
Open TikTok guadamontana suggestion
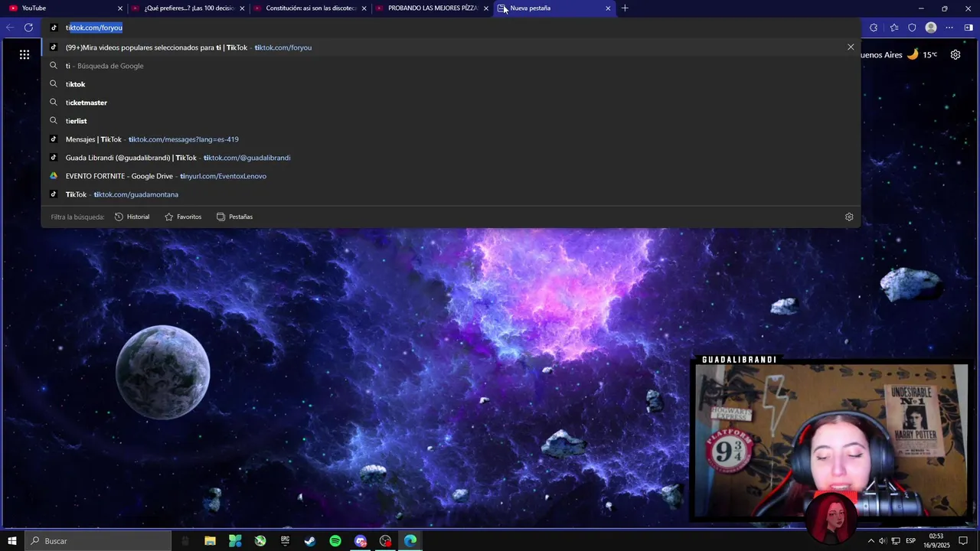coord(452,194)
